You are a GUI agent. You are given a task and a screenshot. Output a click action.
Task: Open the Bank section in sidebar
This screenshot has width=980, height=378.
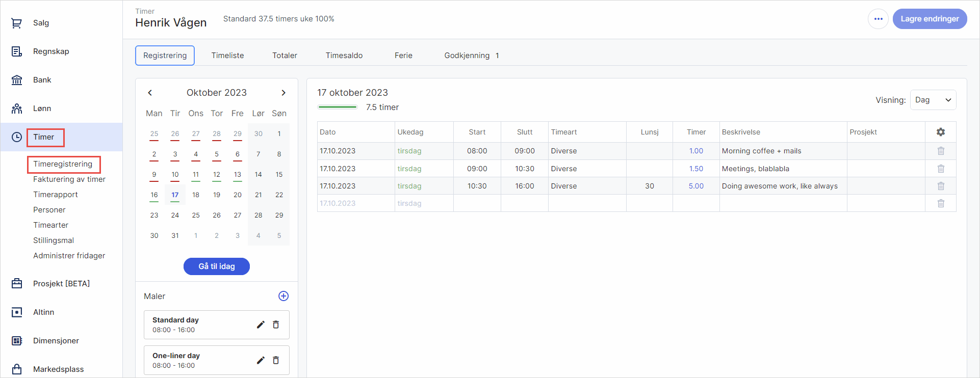tap(42, 80)
